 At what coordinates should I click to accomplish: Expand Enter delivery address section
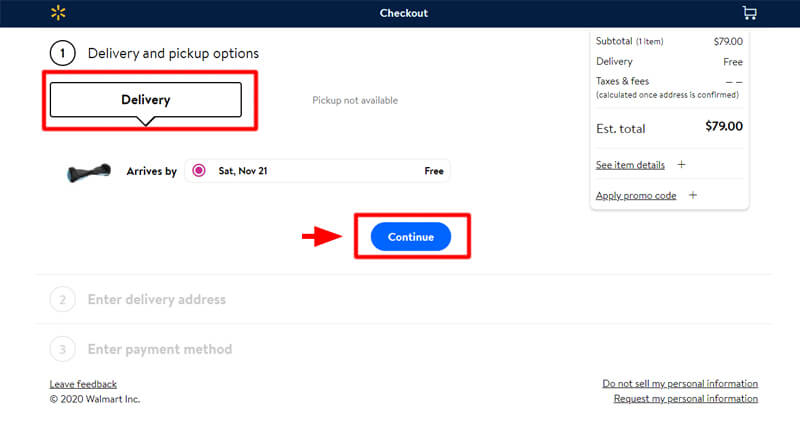click(x=157, y=299)
